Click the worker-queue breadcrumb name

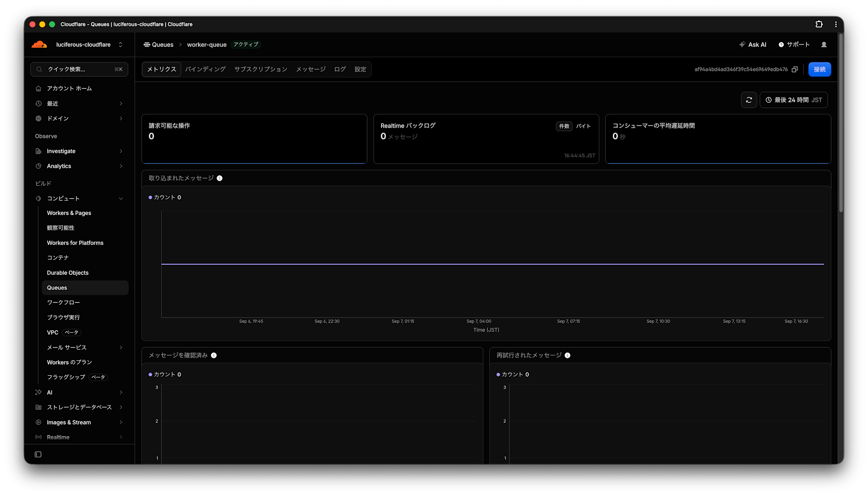(x=207, y=45)
